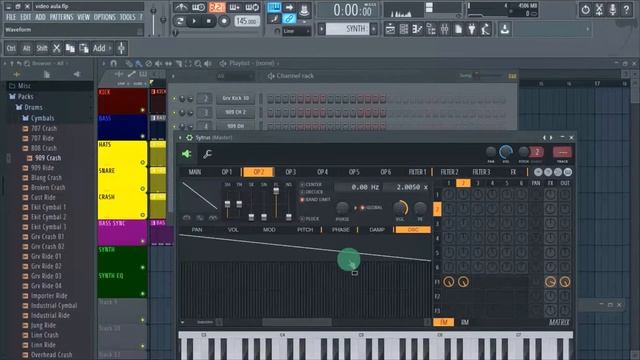Click the KICK track header in playlist
Image resolution: width=640 pixels, height=360 pixels.
pyautogui.click(x=122, y=101)
